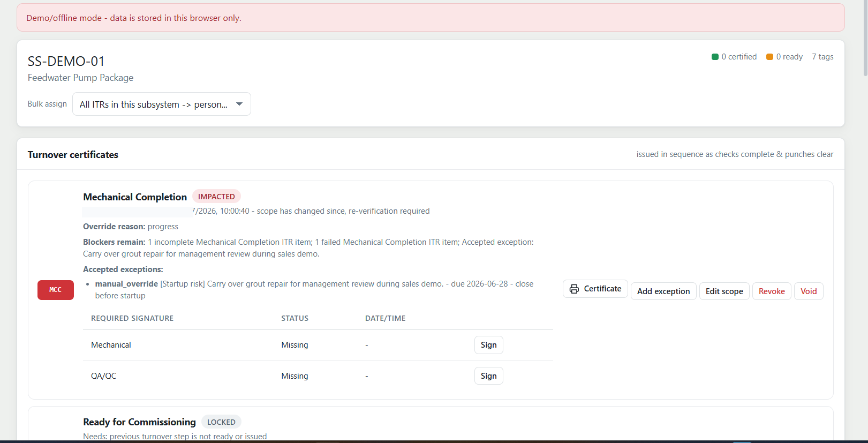Click the Mechanical Completion certificate title
Image resolution: width=868 pixels, height=443 pixels.
[x=135, y=197]
